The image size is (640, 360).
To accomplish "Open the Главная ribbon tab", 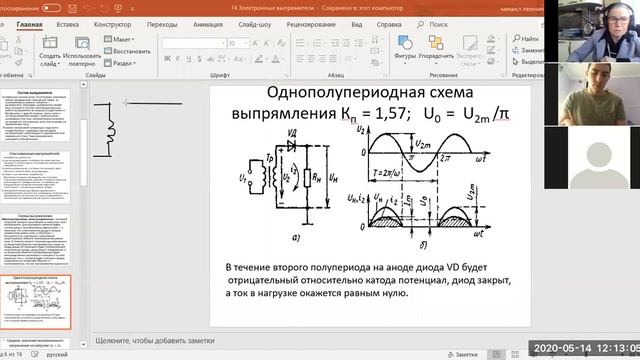I will coord(29,24).
